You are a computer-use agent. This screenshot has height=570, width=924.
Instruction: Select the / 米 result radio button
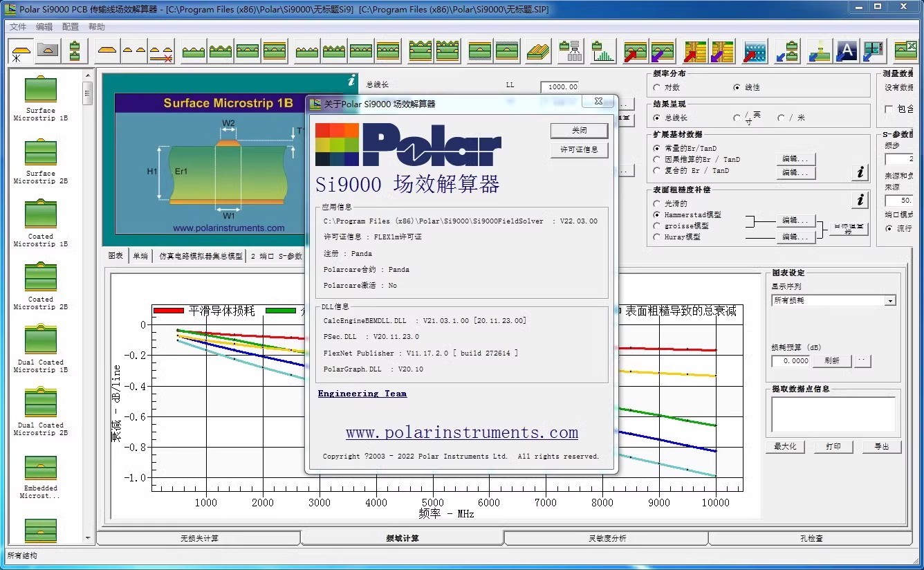[782, 118]
